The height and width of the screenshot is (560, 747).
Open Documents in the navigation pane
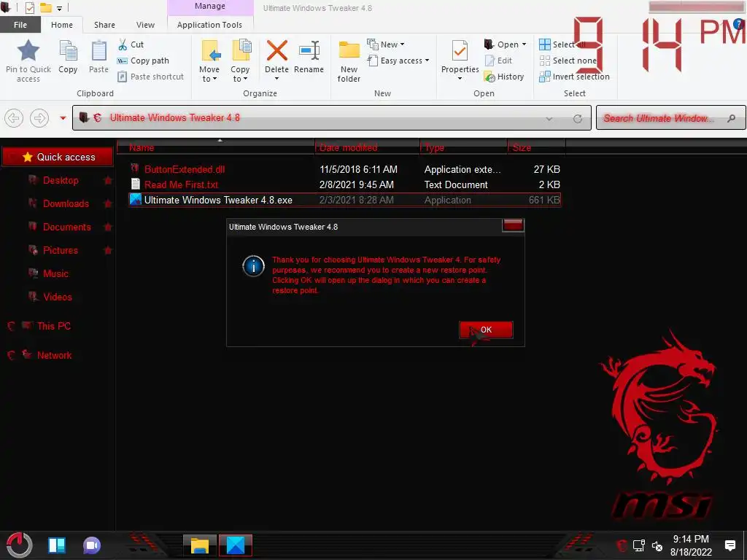tap(66, 227)
